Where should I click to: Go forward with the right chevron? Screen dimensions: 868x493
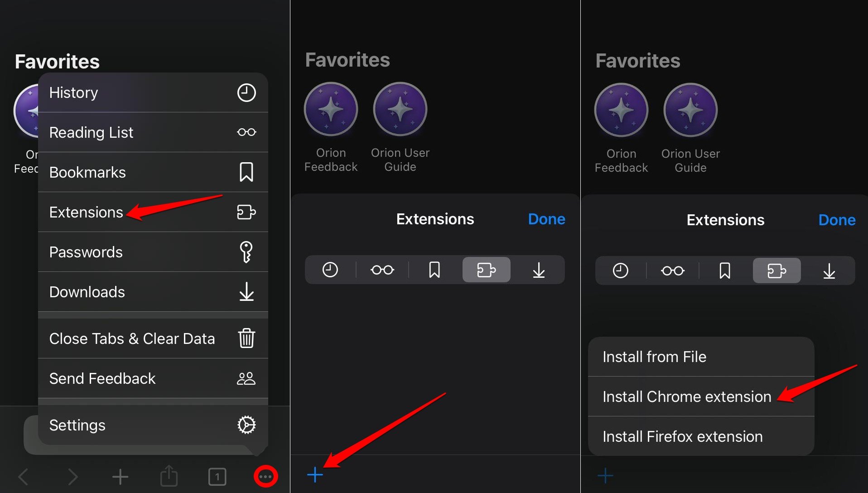click(72, 477)
